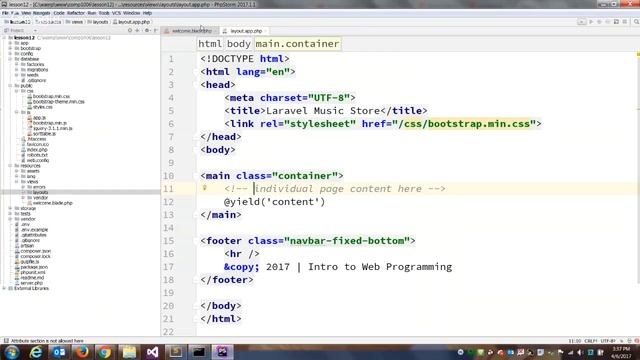Open Google Chrome from taskbar
Viewport: 640px width, 360px height.
click(x=105, y=352)
